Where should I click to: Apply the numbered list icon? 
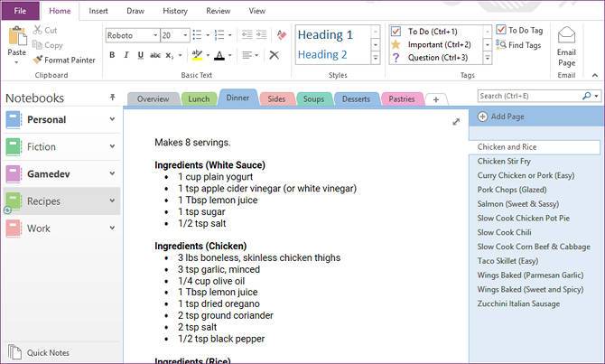(219, 35)
